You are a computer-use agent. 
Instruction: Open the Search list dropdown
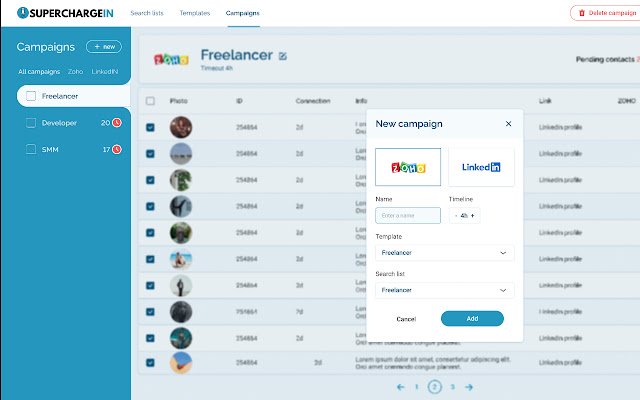[x=444, y=290]
